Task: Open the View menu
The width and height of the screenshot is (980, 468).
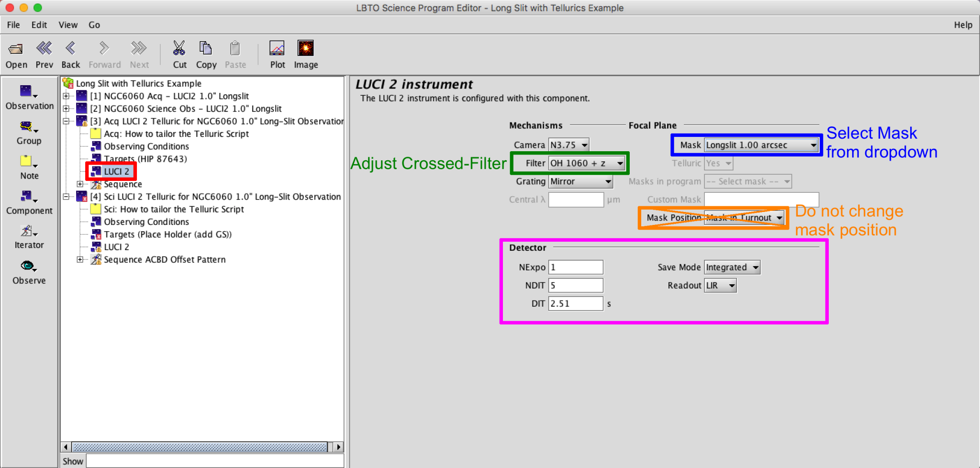Action: point(68,25)
